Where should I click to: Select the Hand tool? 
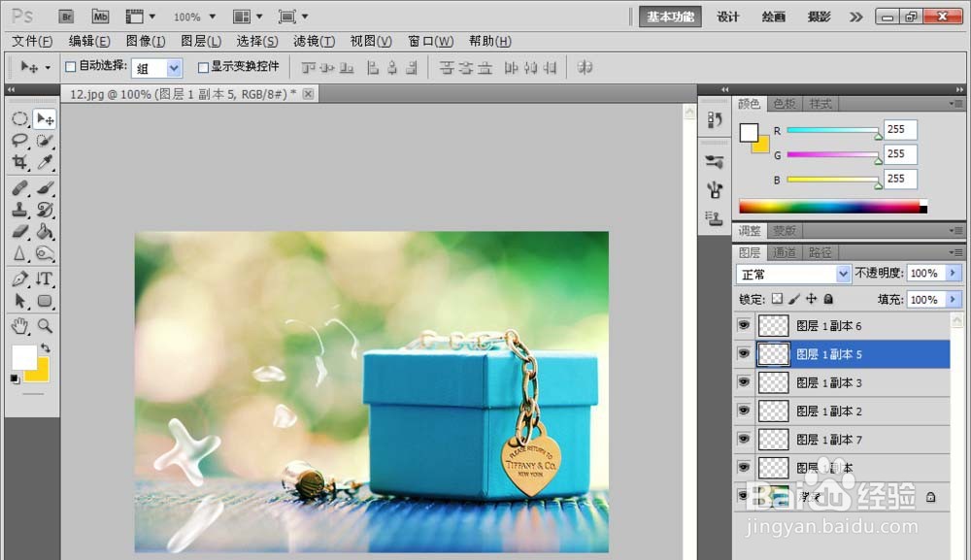[x=19, y=325]
